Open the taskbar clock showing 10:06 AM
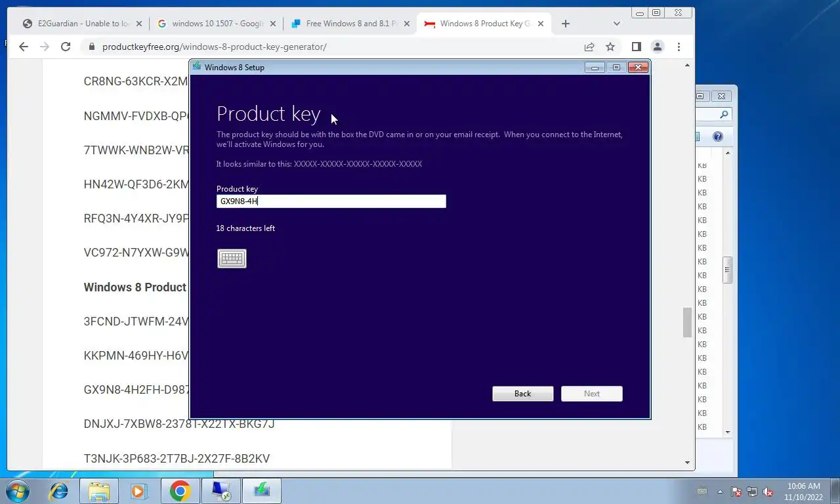This screenshot has height=504, width=840. click(803, 492)
